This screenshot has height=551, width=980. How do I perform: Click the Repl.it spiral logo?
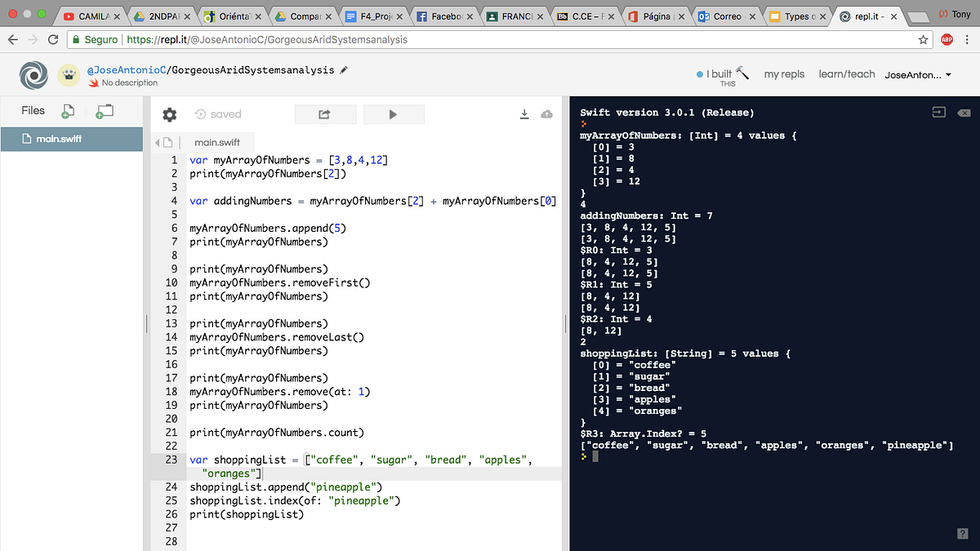(33, 74)
